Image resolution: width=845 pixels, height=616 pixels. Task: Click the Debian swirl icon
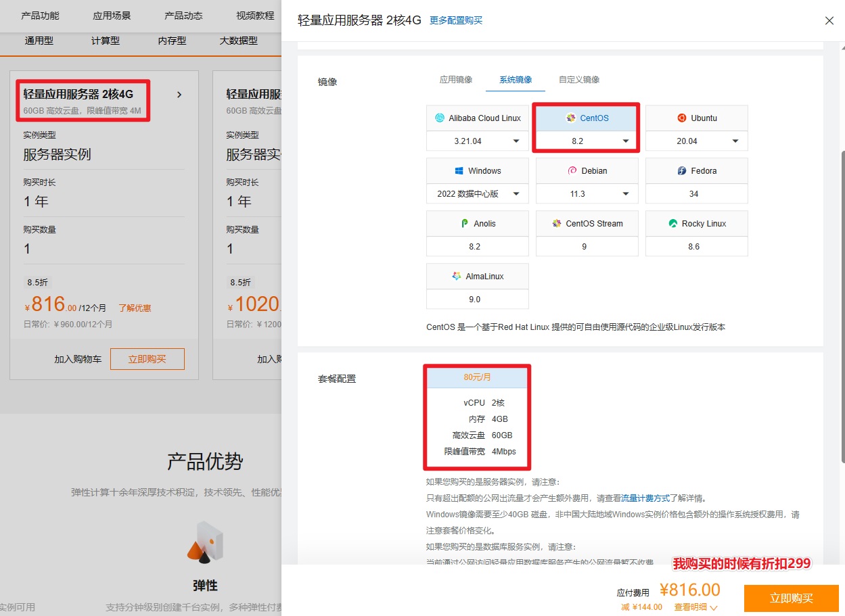tap(572, 171)
